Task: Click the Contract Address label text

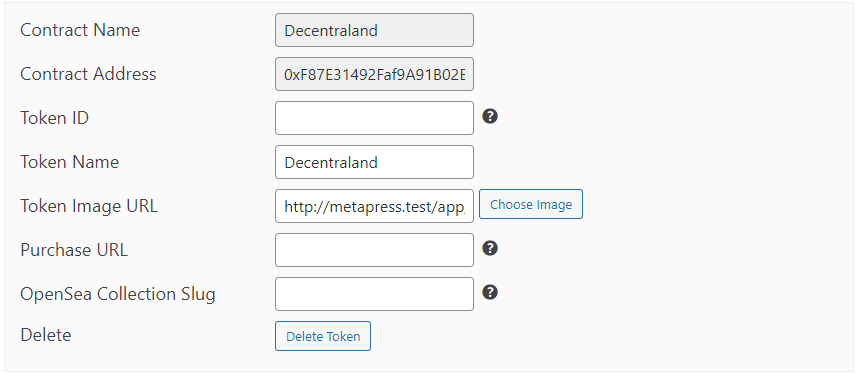Action: coord(88,74)
